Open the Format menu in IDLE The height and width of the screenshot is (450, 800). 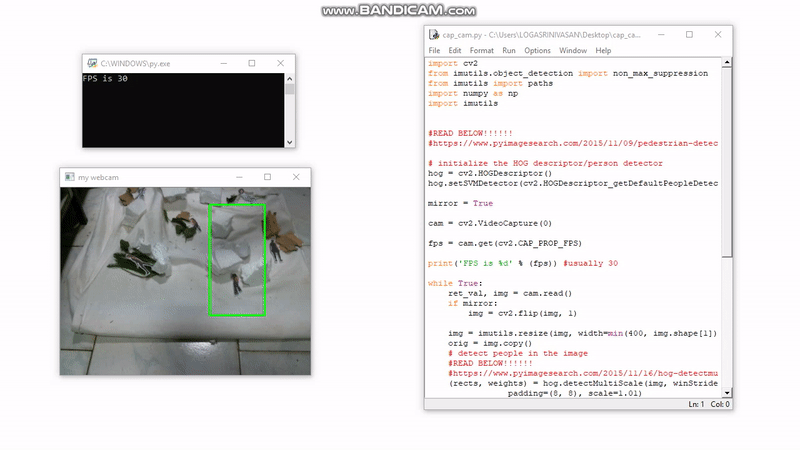coord(482,50)
